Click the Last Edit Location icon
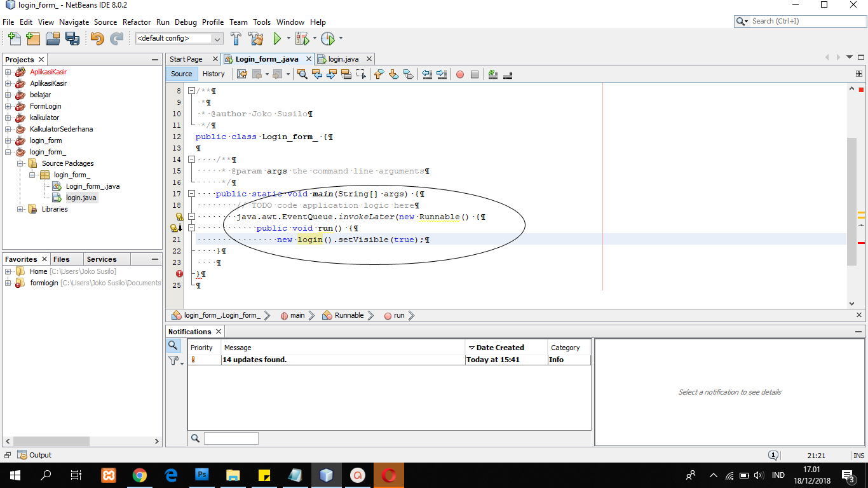 point(242,74)
